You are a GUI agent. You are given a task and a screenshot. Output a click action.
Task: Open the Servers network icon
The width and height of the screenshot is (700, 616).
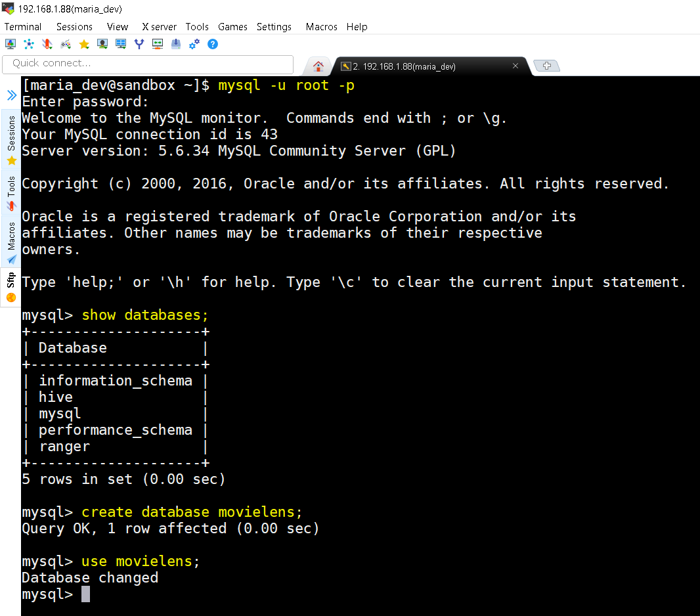(29, 44)
